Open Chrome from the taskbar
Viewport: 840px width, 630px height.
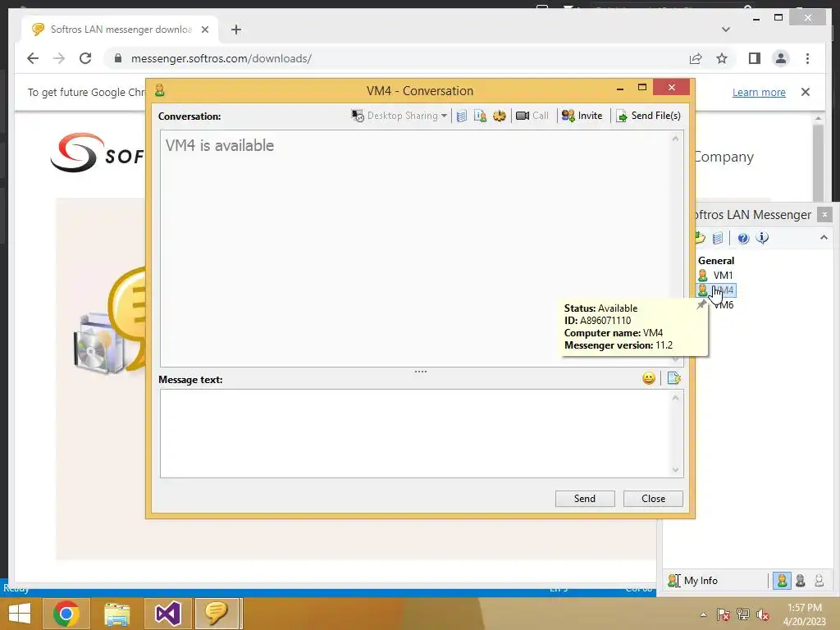[66, 614]
